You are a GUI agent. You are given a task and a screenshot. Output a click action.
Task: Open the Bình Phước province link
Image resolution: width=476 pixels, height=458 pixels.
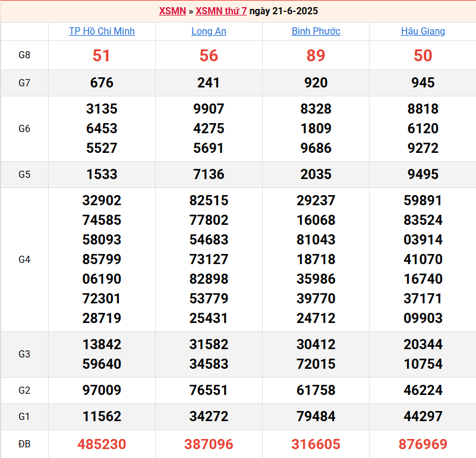tap(316, 31)
